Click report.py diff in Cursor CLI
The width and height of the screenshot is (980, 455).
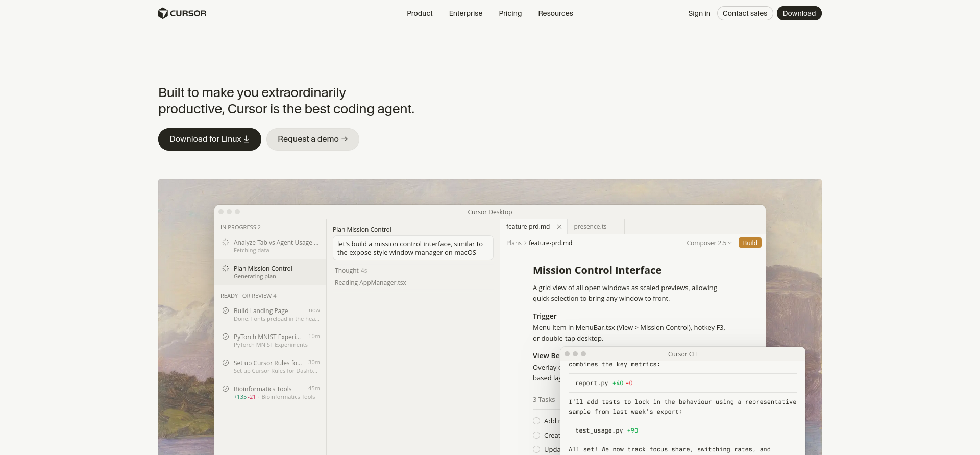point(682,383)
